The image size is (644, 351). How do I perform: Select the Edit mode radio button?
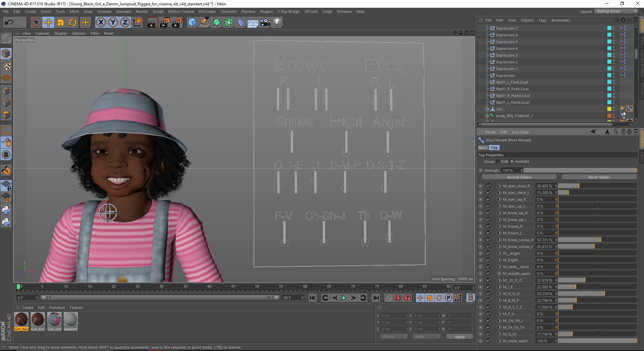coord(498,161)
